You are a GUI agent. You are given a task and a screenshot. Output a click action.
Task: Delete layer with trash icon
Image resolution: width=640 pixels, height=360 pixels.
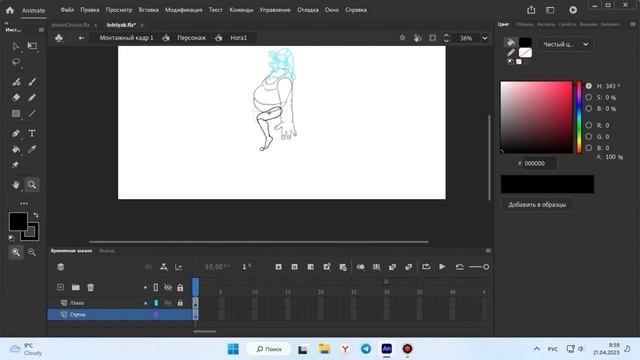[91, 287]
